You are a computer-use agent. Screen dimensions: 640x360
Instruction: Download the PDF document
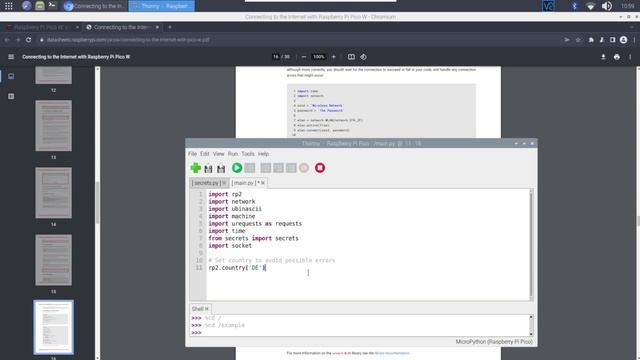(603, 57)
